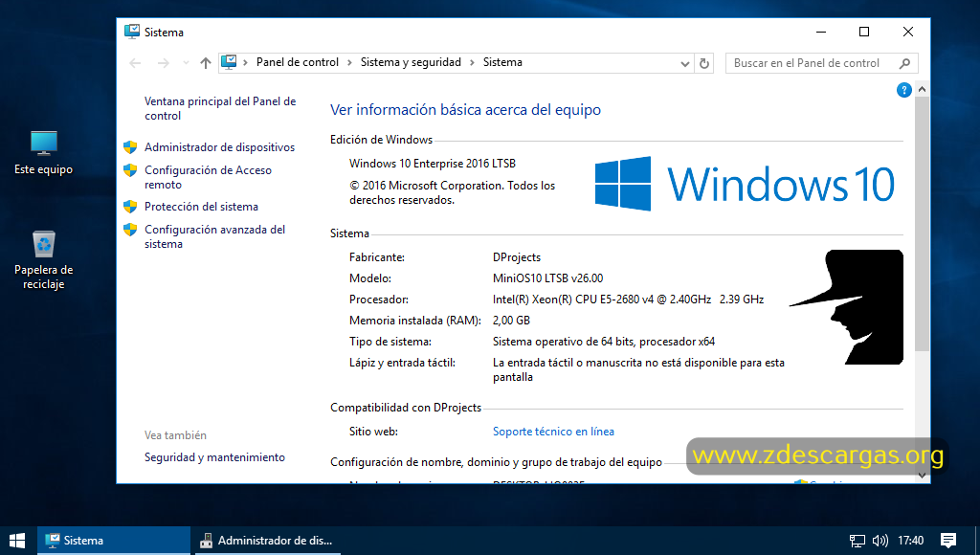Click shield icon beside Configuración de Acceso remoto
This screenshot has height=555, width=980.
(130, 170)
